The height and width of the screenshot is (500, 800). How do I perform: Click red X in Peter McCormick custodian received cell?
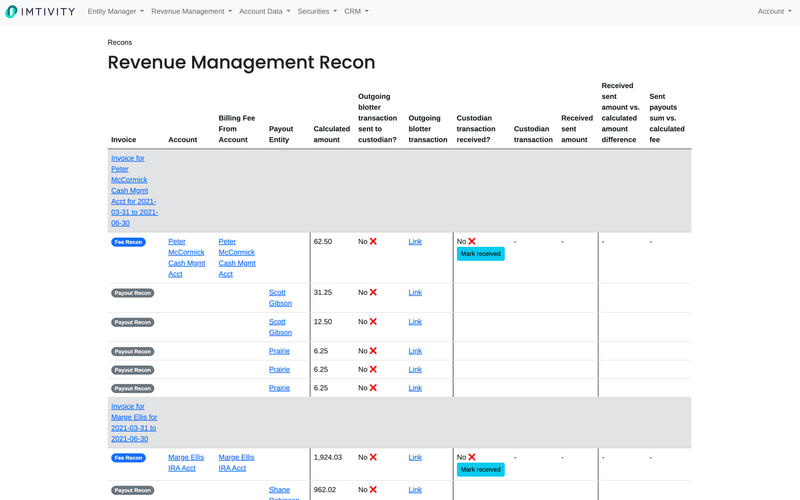point(472,241)
